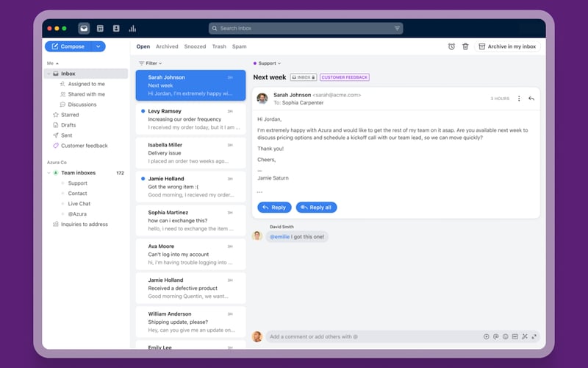Click the search filter options icon
The width and height of the screenshot is (588, 368).
tap(397, 28)
